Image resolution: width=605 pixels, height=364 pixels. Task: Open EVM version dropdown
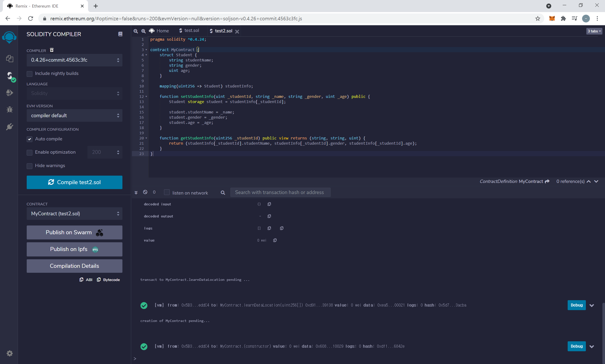tap(74, 116)
